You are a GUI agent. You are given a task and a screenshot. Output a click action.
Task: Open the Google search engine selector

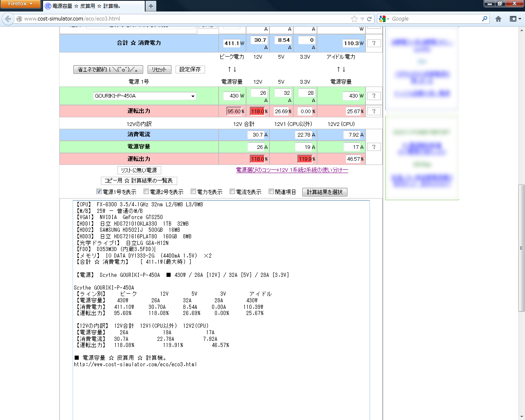384,19
